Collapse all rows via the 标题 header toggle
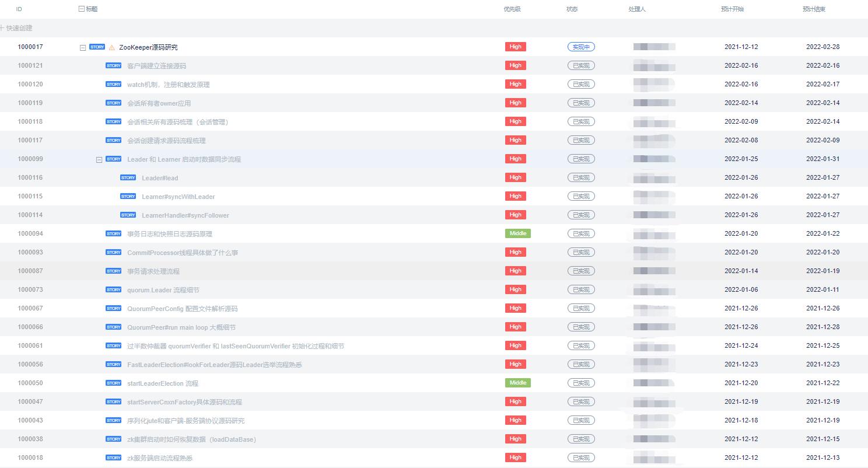Viewport: 868px width, 468px height. point(81,9)
